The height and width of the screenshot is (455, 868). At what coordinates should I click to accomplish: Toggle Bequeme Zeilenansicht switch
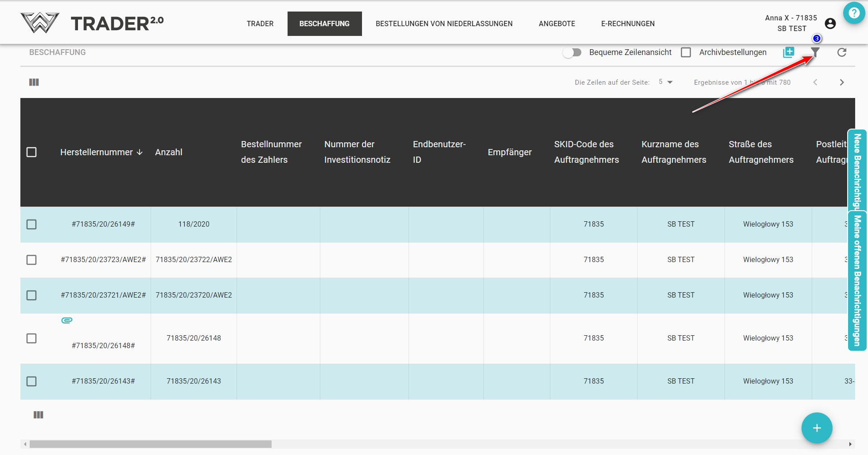572,53
